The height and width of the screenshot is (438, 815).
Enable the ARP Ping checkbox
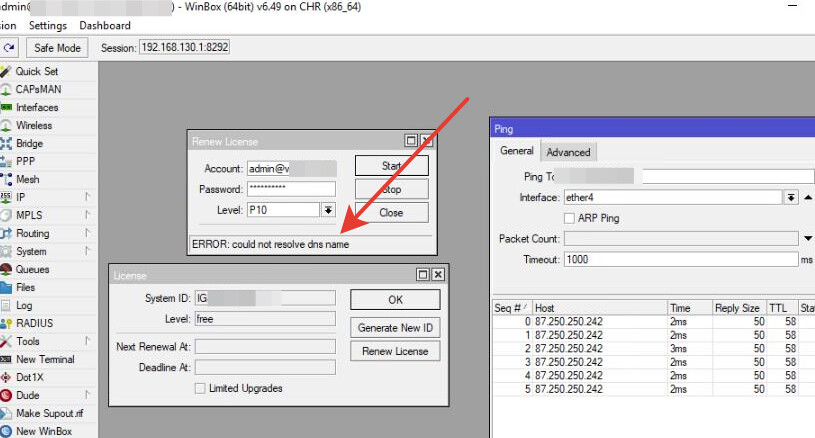click(x=569, y=218)
